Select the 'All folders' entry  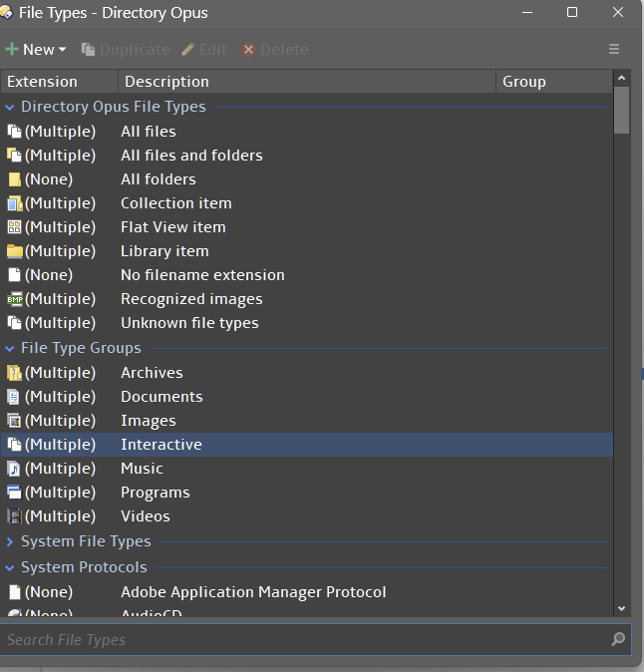(x=159, y=179)
